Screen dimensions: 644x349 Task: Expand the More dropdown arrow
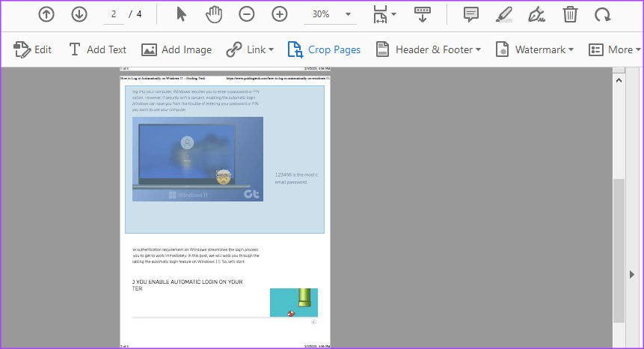[x=638, y=49]
